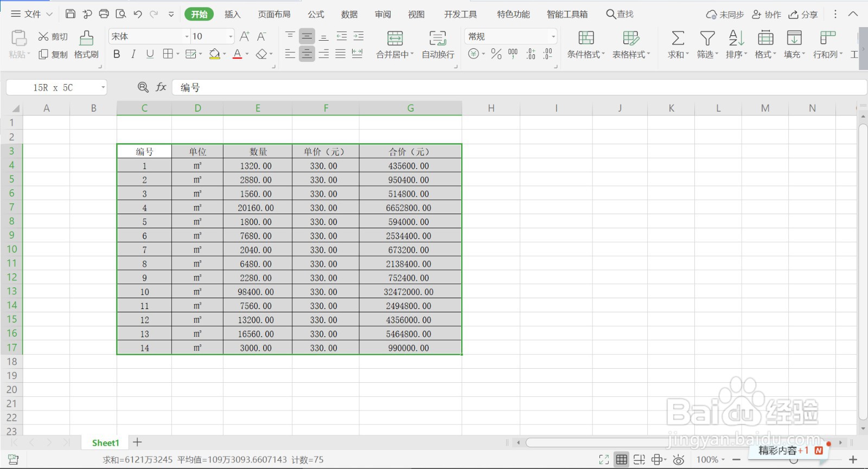Toggle italic formatting
Image resolution: width=868 pixels, height=469 pixels.
pyautogui.click(x=133, y=54)
